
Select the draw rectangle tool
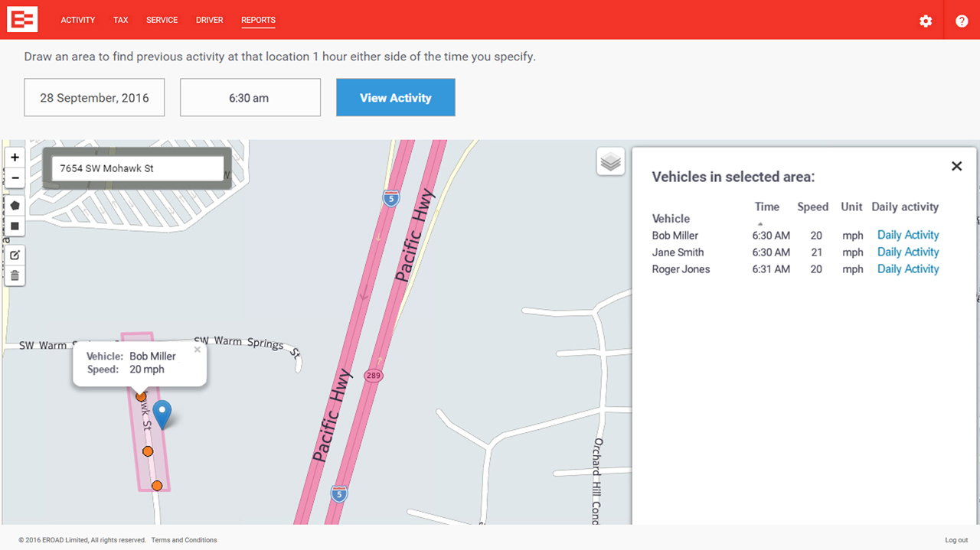(x=15, y=226)
